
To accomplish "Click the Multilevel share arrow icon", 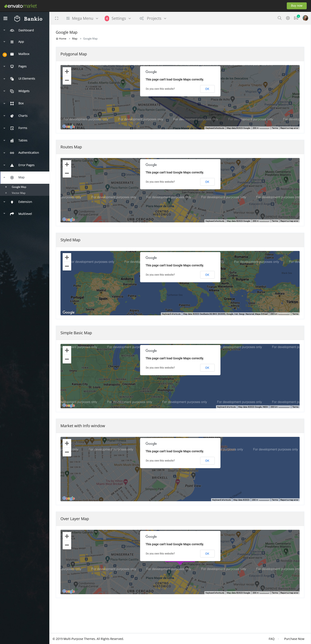I will click(12, 214).
